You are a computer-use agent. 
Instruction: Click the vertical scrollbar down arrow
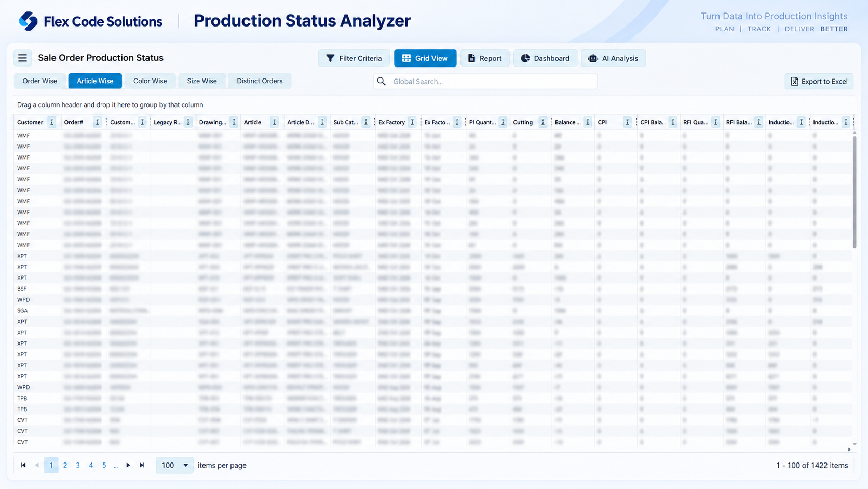855,444
